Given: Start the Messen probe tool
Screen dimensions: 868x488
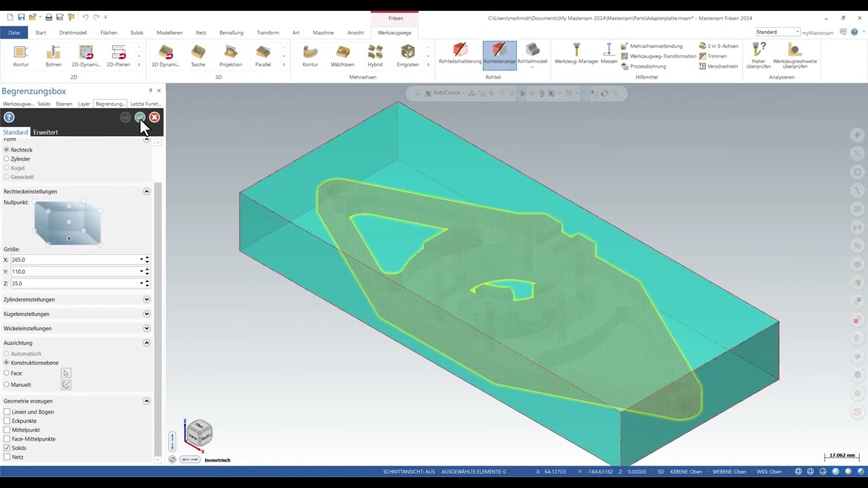Looking at the screenshot, I should coord(609,54).
